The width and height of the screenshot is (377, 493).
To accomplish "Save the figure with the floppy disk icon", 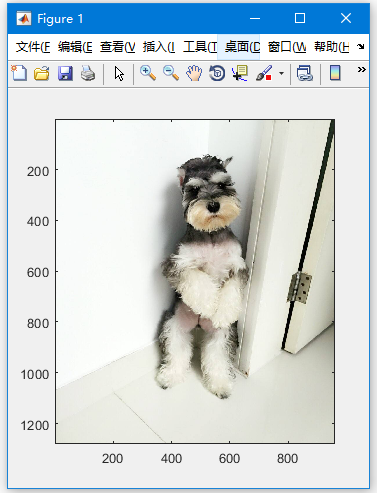I will (x=65, y=73).
